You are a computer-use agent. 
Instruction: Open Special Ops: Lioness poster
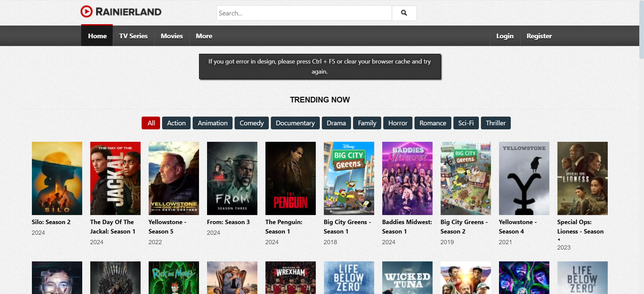pyautogui.click(x=583, y=178)
